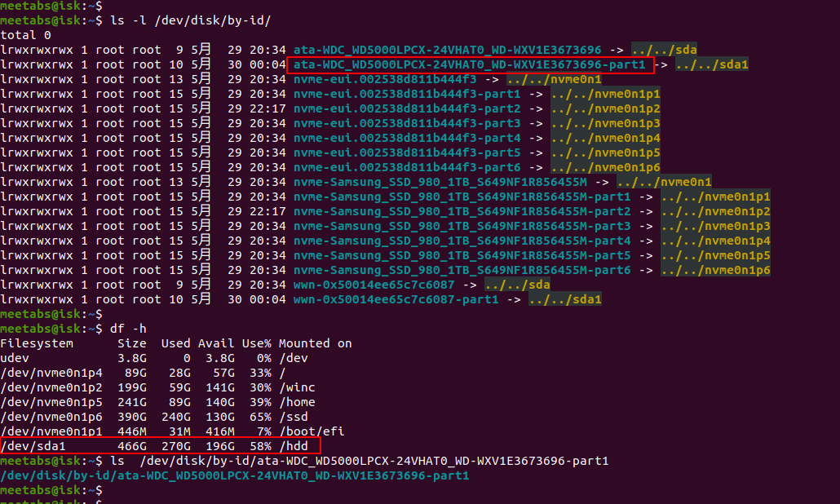This screenshot has width=840, height=504.
Task: Click '/dev/sda1' in the df output
Action: (x=33, y=446)
